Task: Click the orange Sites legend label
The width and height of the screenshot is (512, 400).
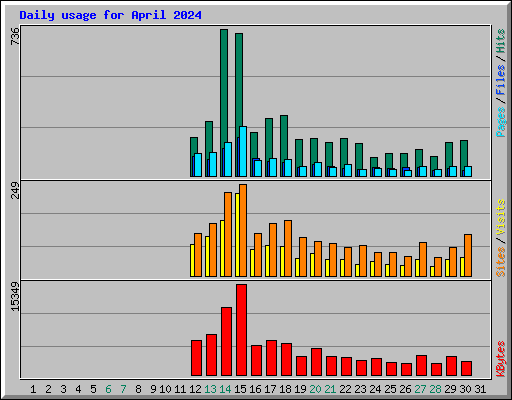Action: pyautogui.click(x=500, y=262)
